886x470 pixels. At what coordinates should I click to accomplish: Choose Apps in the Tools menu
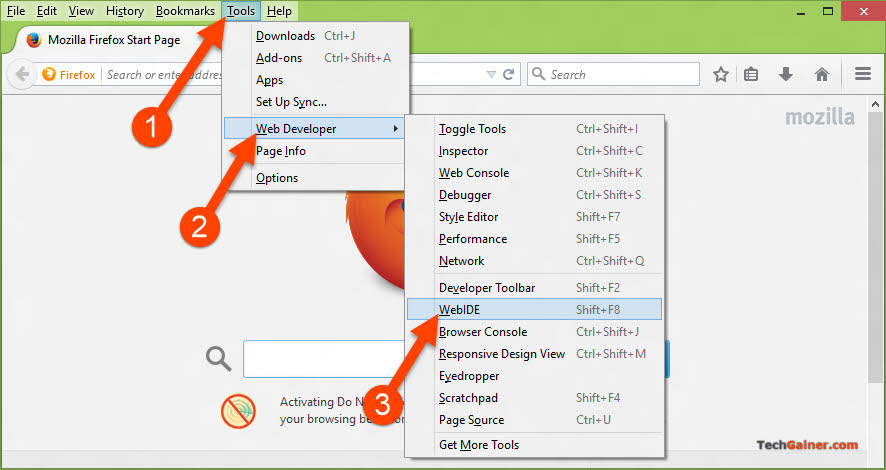tap(315, 80)
